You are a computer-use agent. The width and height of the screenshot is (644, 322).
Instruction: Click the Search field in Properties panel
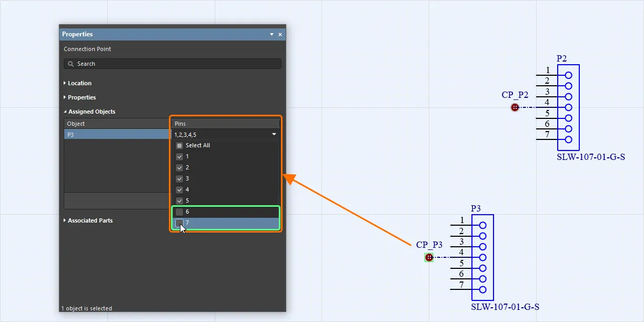(x=173, y=64)
